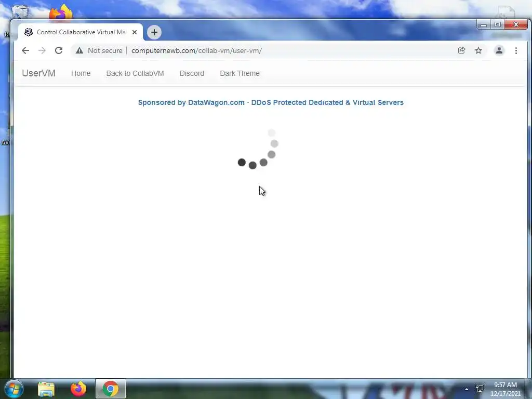The height and width of the screenshot is (399, 532).
Task: Open the Home nav item
Action: click(81, 73)
